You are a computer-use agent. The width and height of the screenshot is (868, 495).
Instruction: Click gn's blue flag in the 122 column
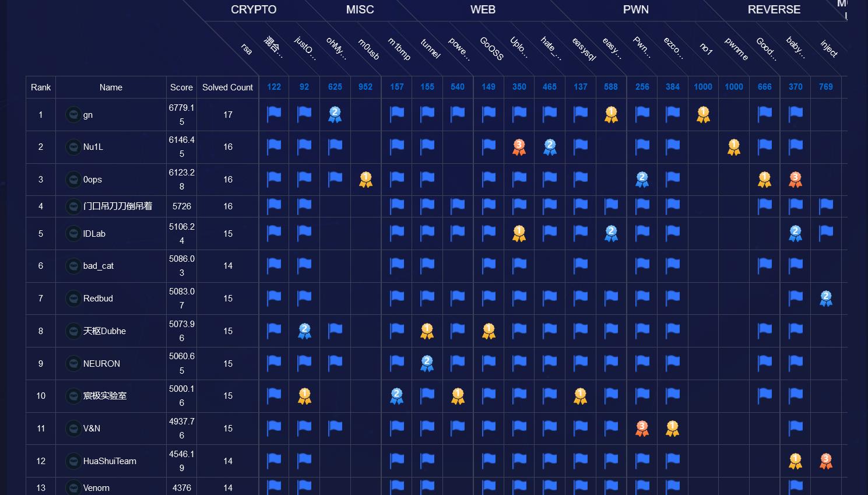coord(274,114)
